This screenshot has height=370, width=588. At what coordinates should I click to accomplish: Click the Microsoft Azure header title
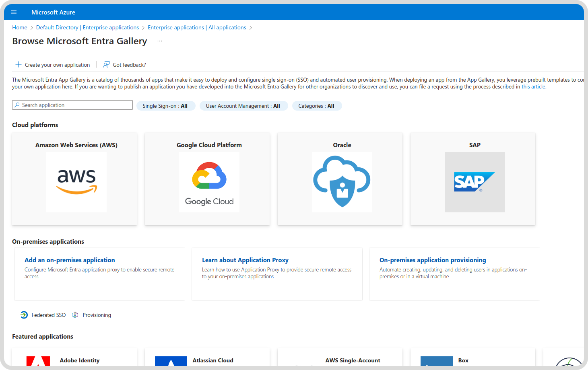pos(54,12)
